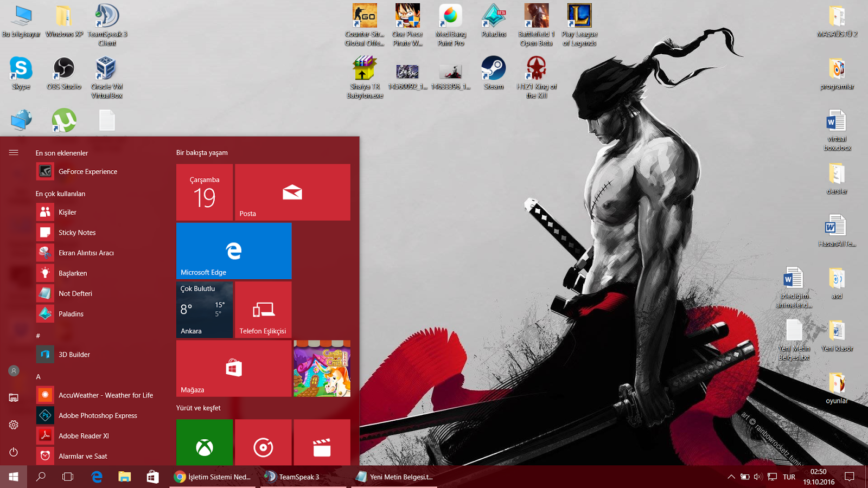The width and height of the screenshot is (868, 488).
Task: Open the oyunlar folder on desktop
Action: (x=837, y=388)
